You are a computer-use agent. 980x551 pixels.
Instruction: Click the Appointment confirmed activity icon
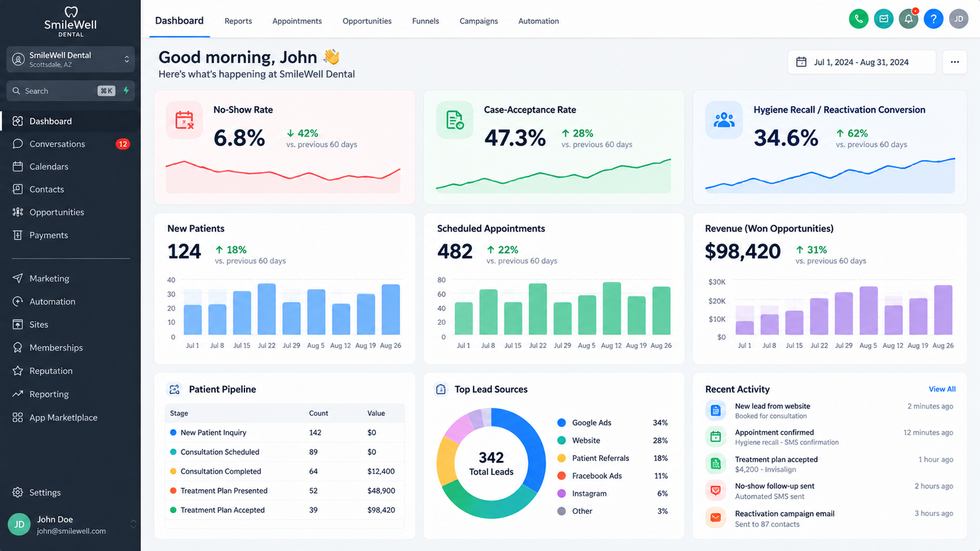pos(715,437)
